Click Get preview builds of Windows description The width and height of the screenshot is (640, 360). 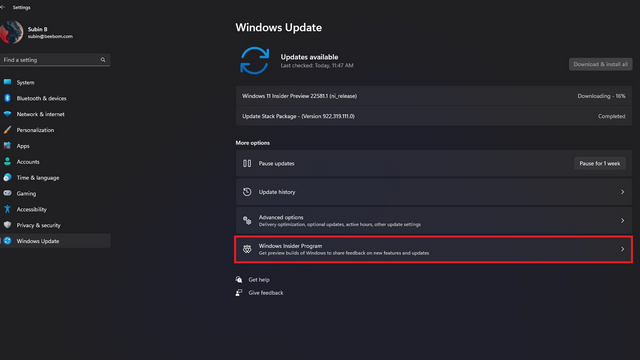344,253
